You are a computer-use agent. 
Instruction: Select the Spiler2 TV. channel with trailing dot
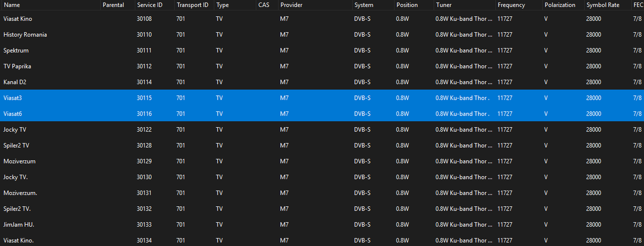(x=322, y=209)
